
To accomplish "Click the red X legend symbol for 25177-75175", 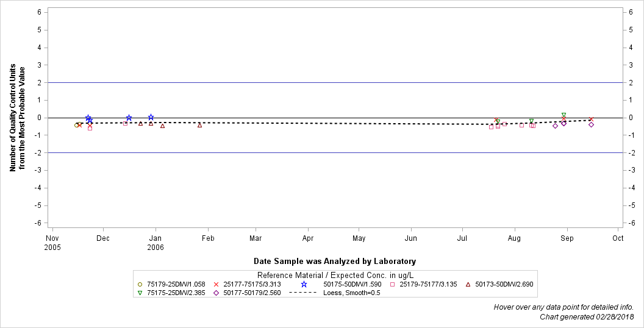I will pyautogui.click(x=216, y=284).
